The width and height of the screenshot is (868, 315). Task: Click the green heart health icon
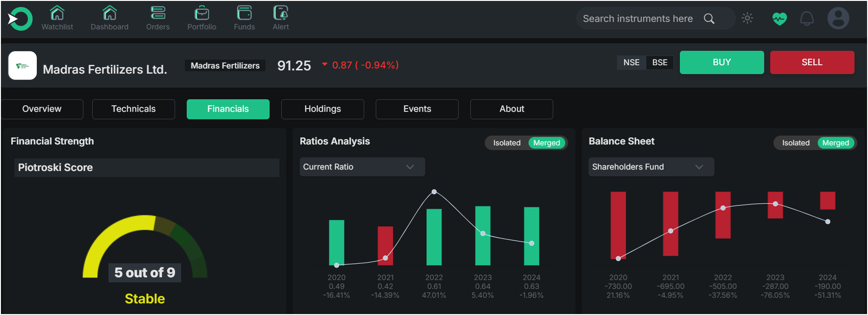pos(779,19)
